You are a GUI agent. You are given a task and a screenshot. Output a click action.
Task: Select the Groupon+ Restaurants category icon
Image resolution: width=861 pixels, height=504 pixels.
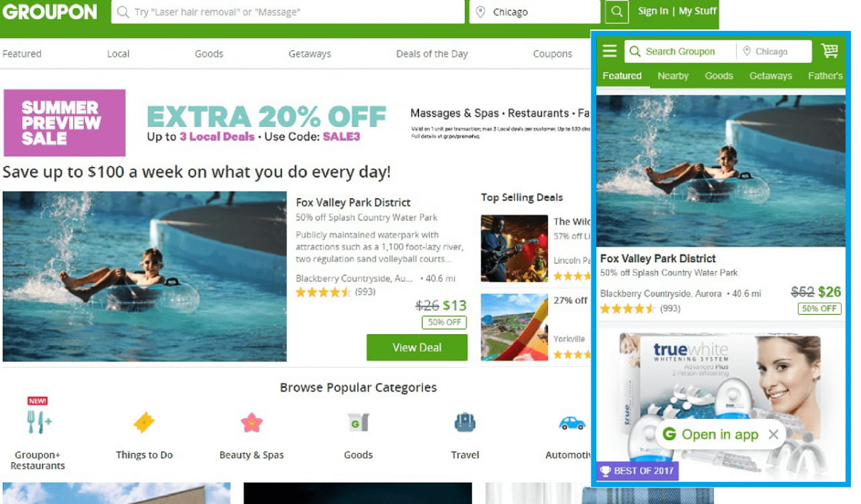coord(39,422)
